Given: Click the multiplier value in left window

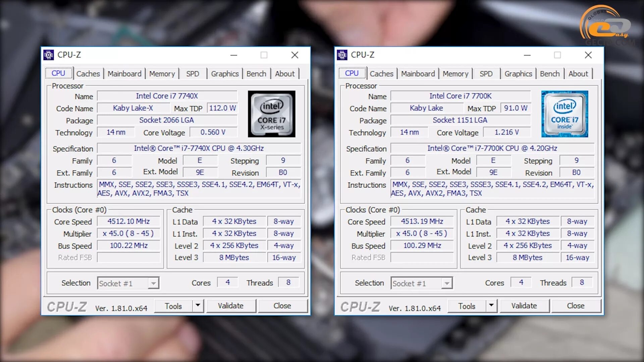Looking at the screenshot, I should coord(129,233).
